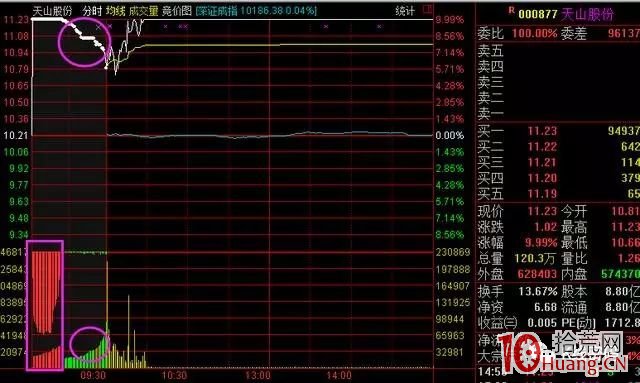Click the 收益(三) 0.005 value
The width and height of the screenshot is (640, 383).
point(542,323)
